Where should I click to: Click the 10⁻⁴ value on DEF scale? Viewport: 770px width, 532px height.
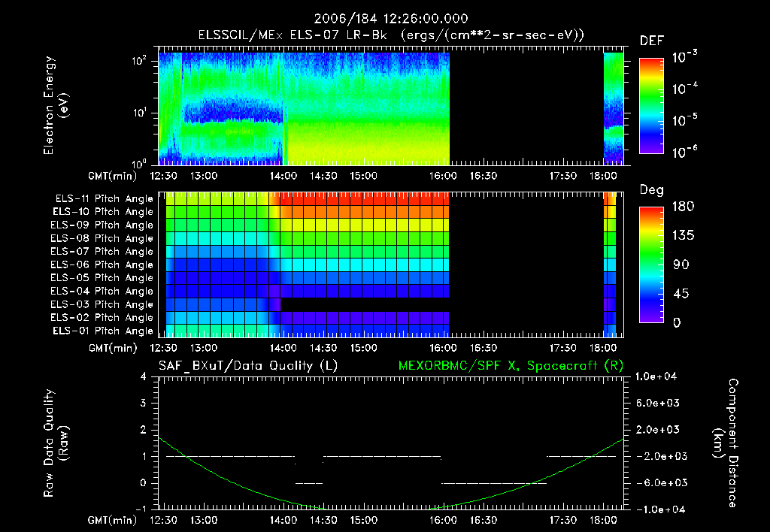684,89
